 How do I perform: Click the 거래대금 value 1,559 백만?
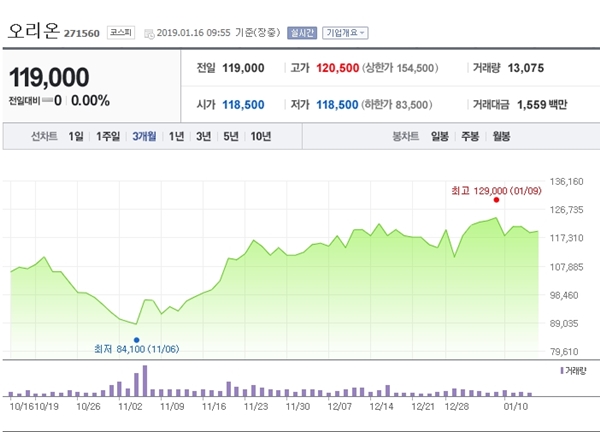(x=542, y=104)
